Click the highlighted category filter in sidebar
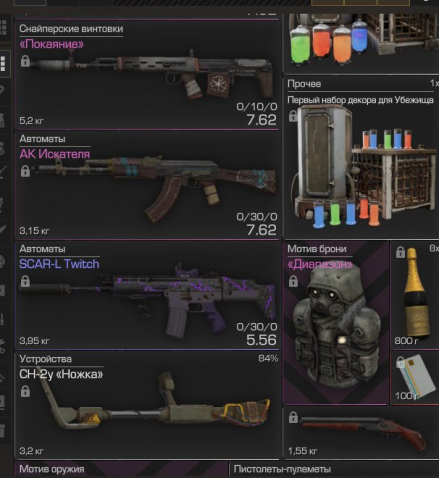The width and height of the screenshot is (439, 478). pyautogui.click(x=5, y=64)
